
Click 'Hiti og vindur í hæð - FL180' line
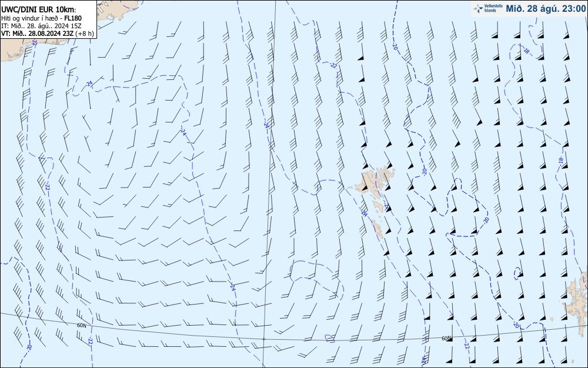[41, 18]
